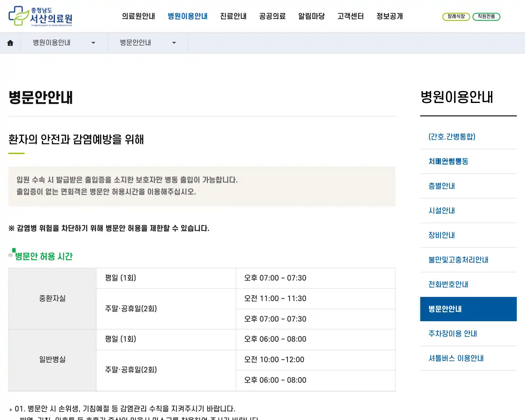Viewport: 525px width, 420px height.
Task: Open the 불만및고충처리안내 link
Action: 468,260
